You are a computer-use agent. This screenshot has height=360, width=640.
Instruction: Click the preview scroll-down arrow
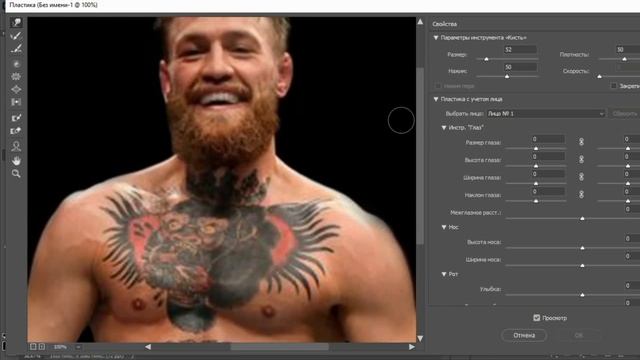(420, 338)
